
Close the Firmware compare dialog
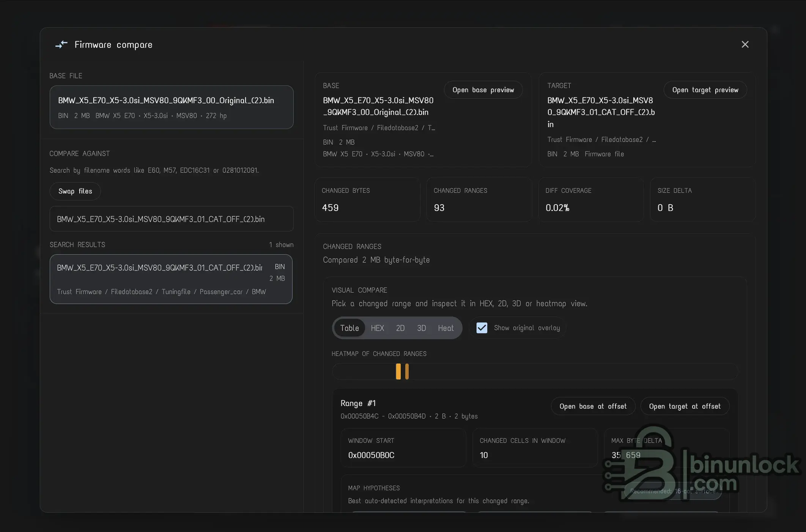[x=745, y=44]
